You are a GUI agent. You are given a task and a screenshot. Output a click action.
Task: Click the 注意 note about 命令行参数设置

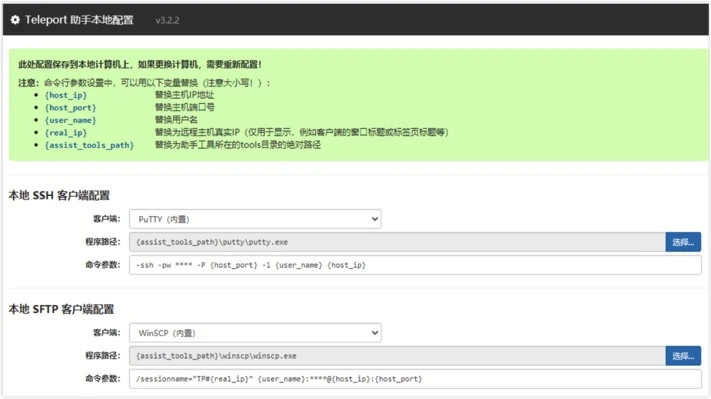coord(144,83)
